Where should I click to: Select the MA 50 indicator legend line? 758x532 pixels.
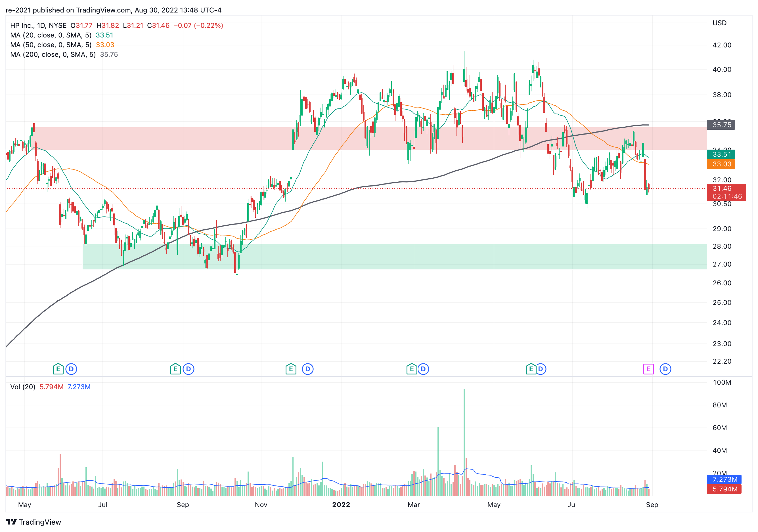(x=51, y=45)
